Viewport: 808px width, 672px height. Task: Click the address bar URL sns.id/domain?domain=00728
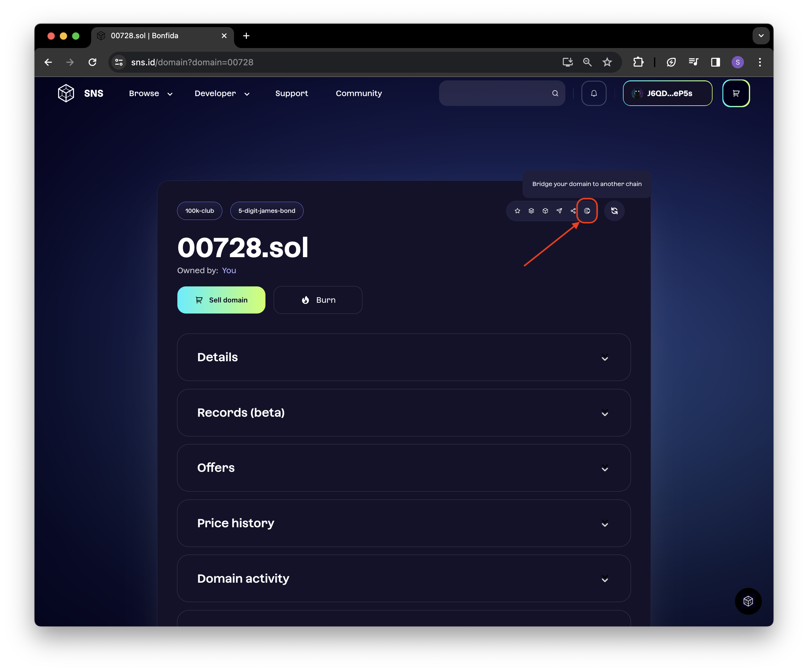click(192, 62)
